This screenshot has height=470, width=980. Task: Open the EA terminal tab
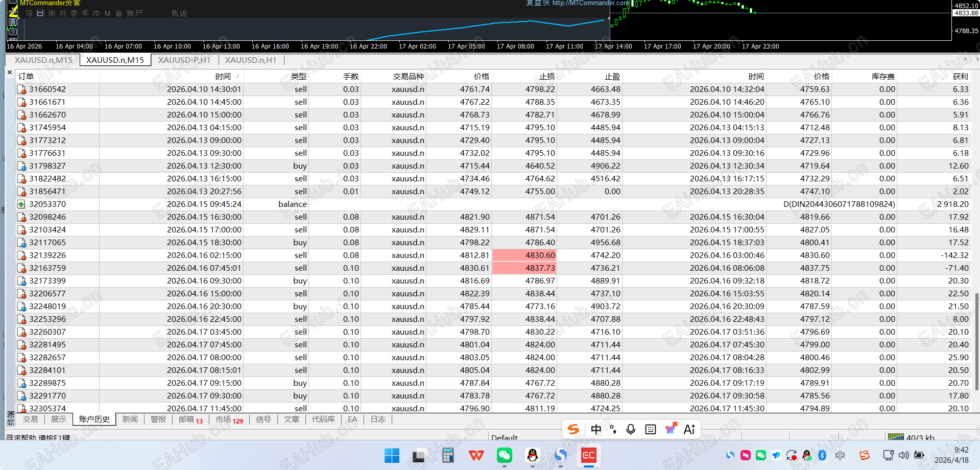352,419
